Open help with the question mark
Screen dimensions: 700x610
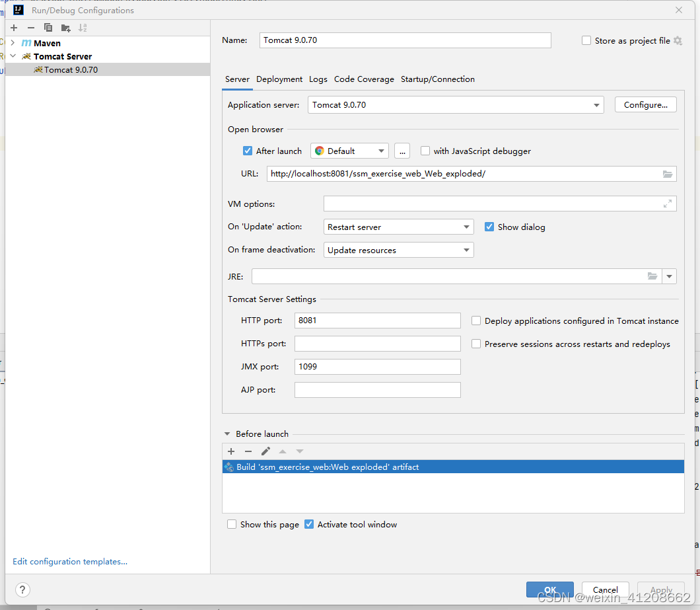click(x=22, y=590)
